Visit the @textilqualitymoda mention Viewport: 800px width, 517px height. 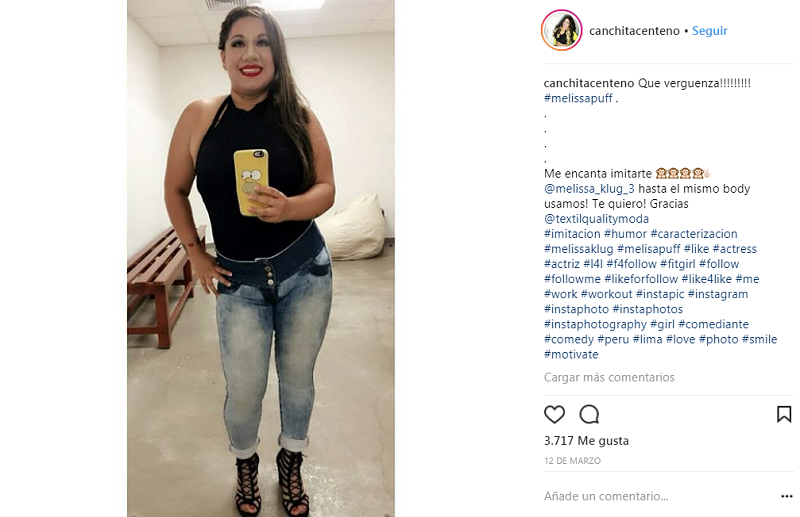(x=596, y=219)
